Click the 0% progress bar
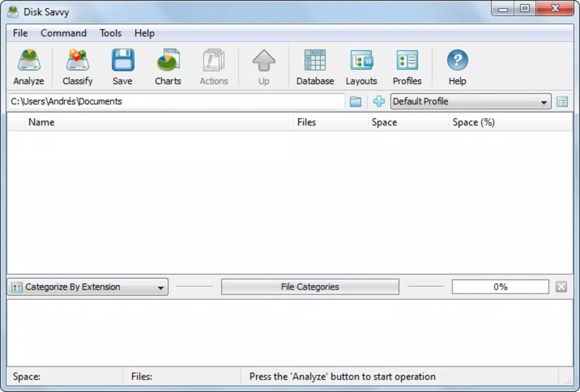This screenshot has height=392, width=580. (x=500, y=287)
